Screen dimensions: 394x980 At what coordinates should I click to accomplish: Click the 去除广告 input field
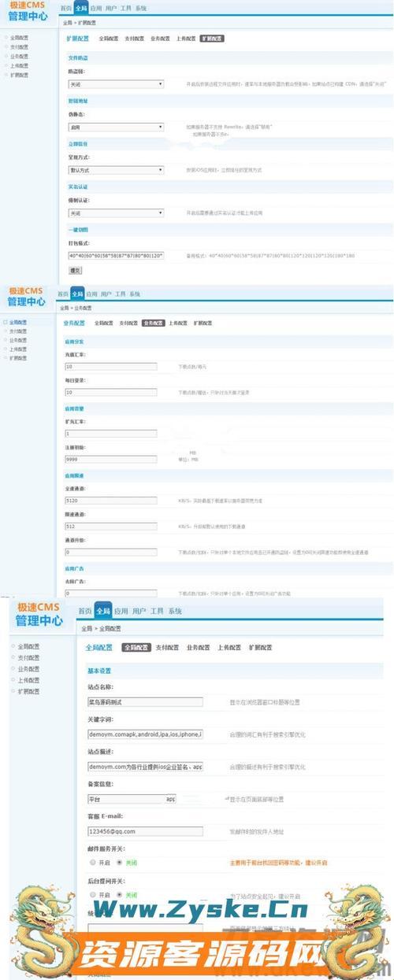click(111, 593)
